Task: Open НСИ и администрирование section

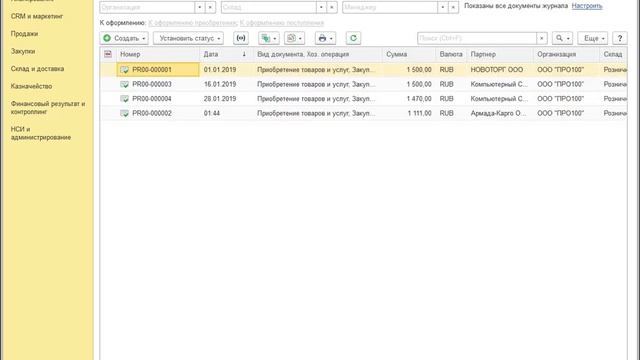Action: click(x=41, y=133)
